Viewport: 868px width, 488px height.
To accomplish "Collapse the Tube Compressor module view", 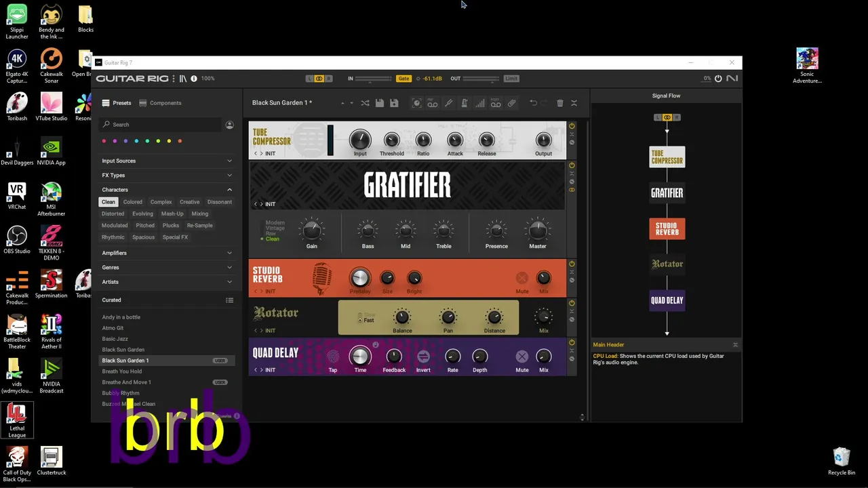I will 572,134.
